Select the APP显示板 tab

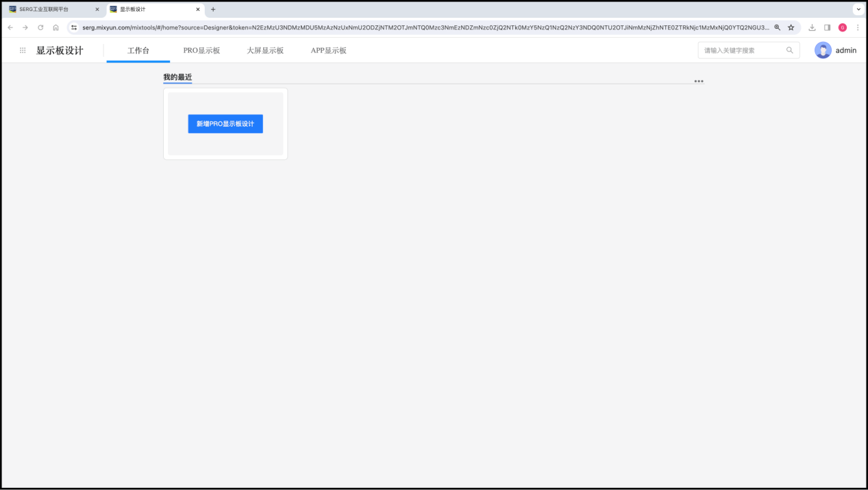coord(328,51)
